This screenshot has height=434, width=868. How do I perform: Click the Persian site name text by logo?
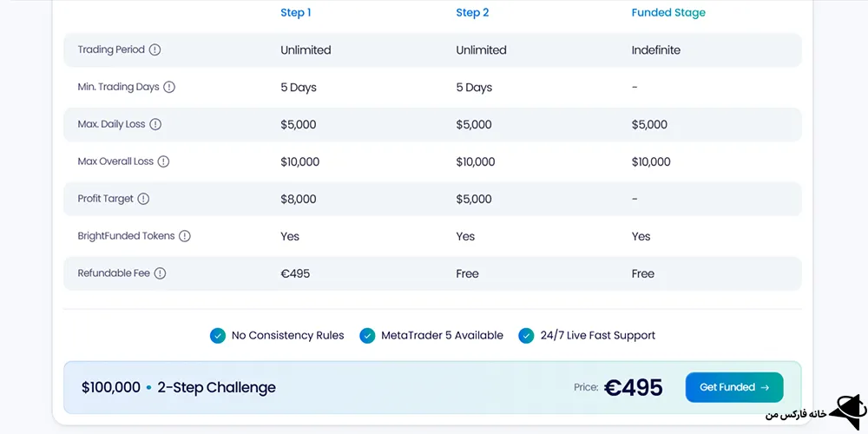(x=793, y=414)
